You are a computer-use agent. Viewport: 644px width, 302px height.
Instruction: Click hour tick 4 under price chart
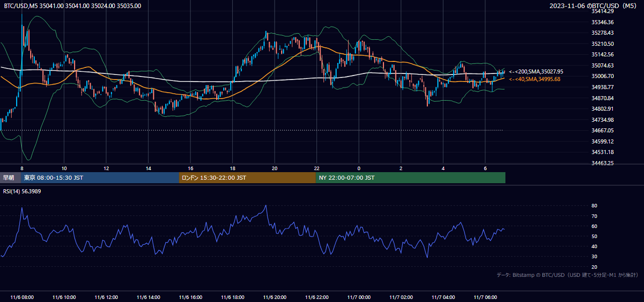[x=443, y=168]
